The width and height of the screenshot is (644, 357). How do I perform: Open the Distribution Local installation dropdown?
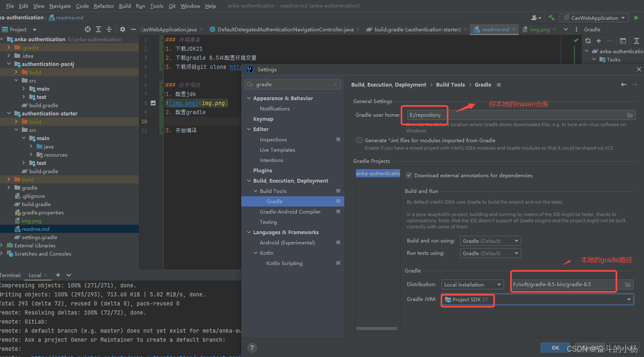[x=473, y=284]
